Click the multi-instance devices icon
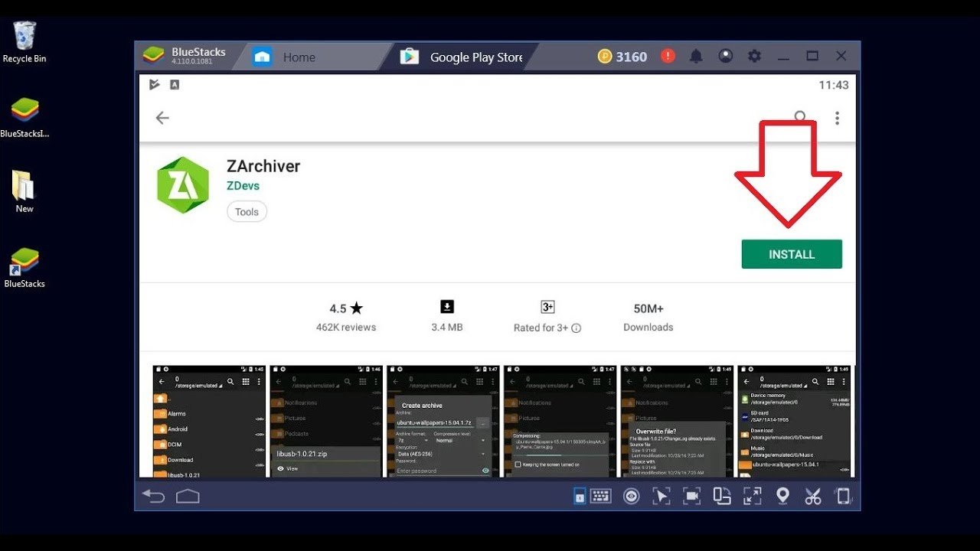Image resolution: width=980 pixels, height=551 pixels. 722,496
